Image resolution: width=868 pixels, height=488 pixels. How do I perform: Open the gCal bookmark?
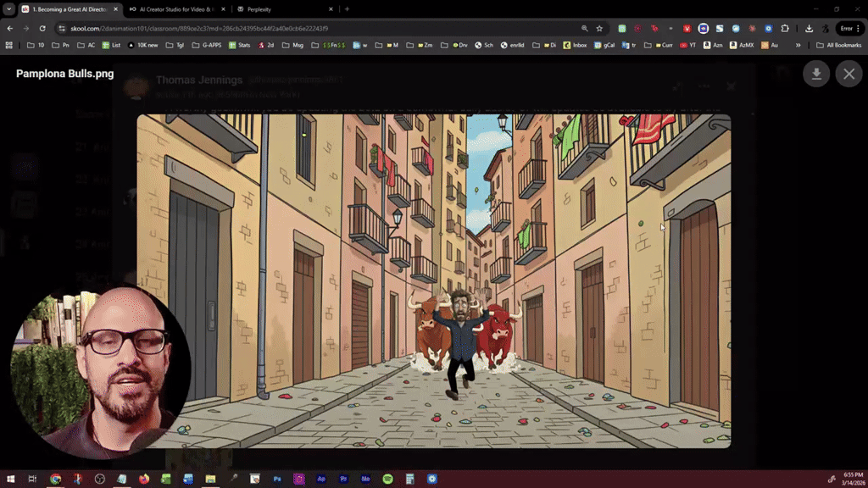pyautogui.click(x=605, y=45)
